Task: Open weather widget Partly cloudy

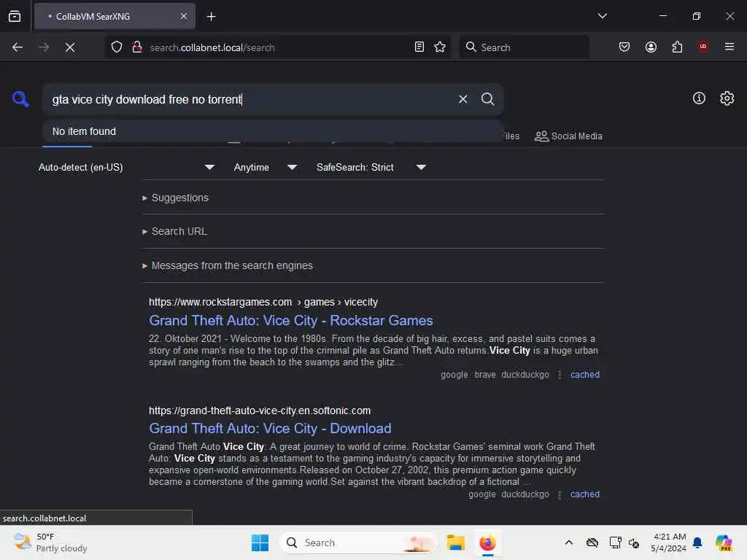Action: pos(51,542)
